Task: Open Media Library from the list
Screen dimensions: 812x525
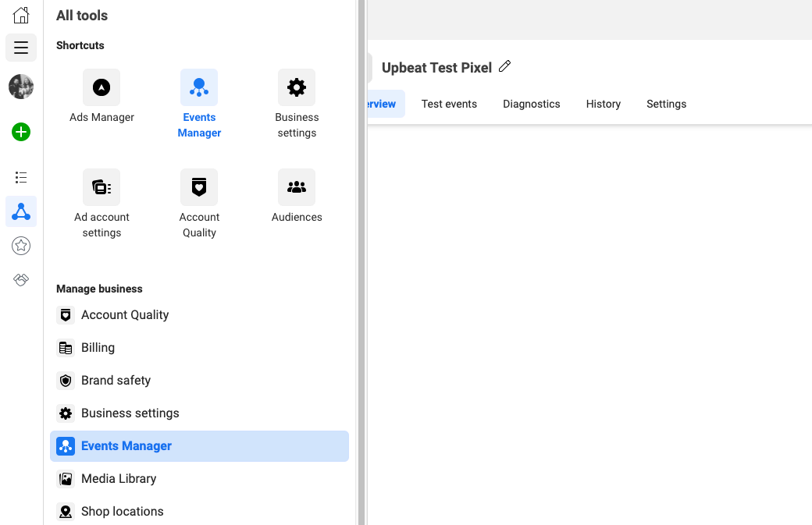Action: coord(199,479)
